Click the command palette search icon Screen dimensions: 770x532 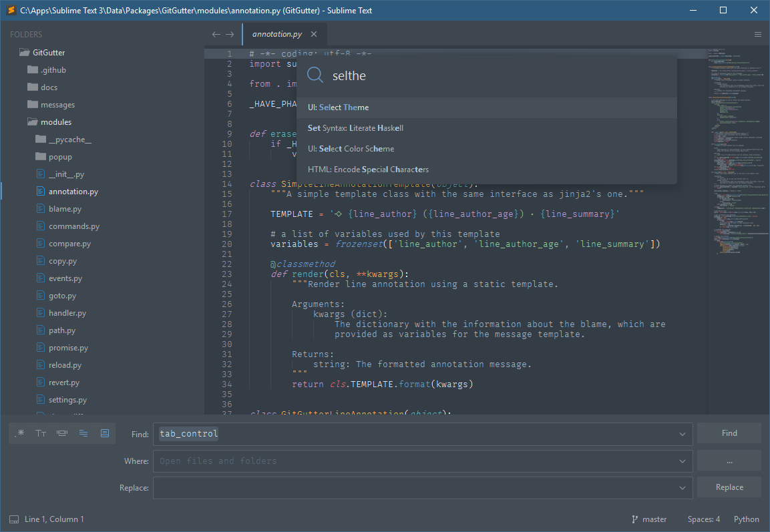315,75
